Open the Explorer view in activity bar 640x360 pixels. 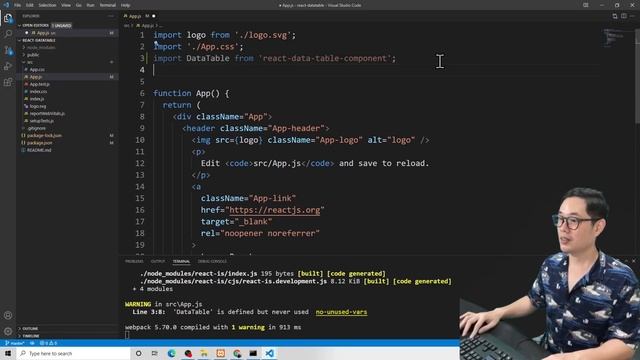point(8,18)
